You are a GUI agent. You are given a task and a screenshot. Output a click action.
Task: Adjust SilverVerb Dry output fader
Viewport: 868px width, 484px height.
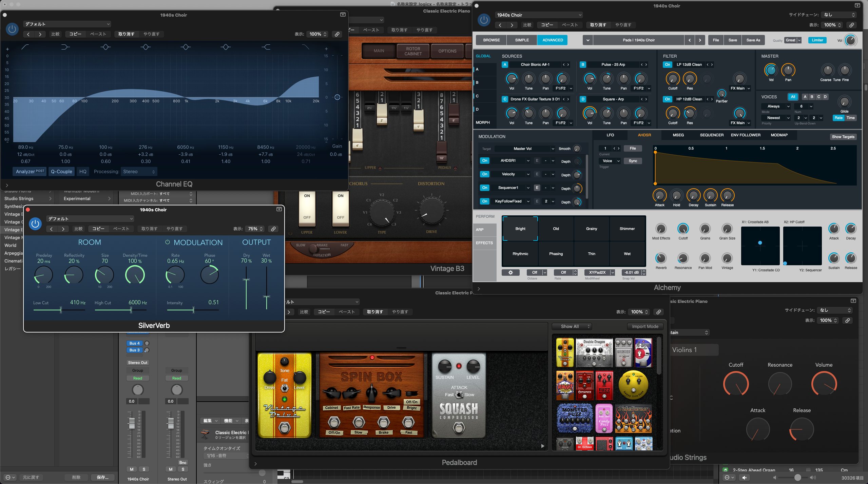click(x=246, y=280)
